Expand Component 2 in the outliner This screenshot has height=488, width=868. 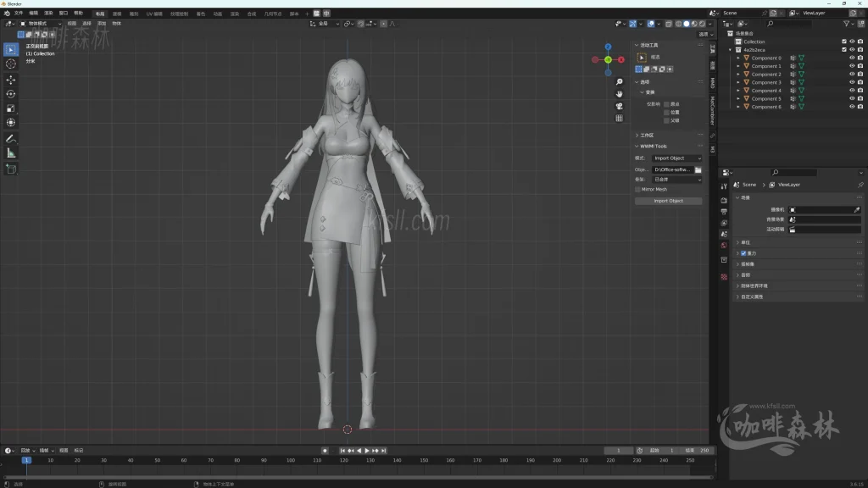pos(738,75)
